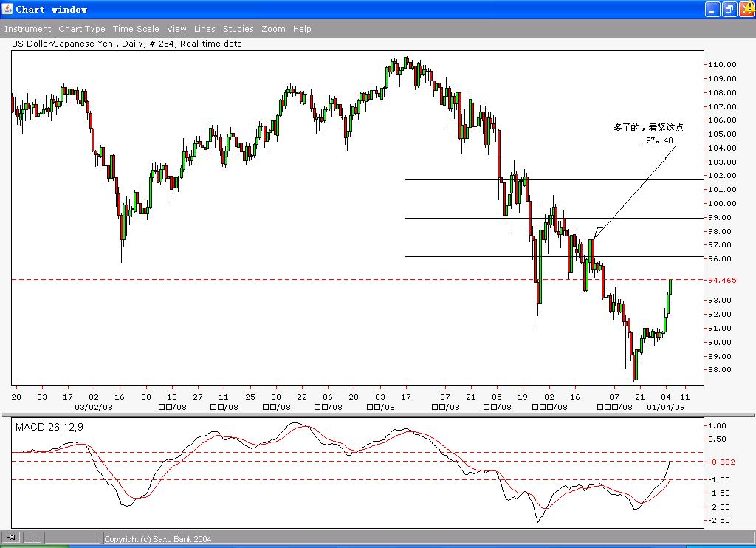
Task: Click the 88.00 price axis label
Action: click(x=720, y=370)
